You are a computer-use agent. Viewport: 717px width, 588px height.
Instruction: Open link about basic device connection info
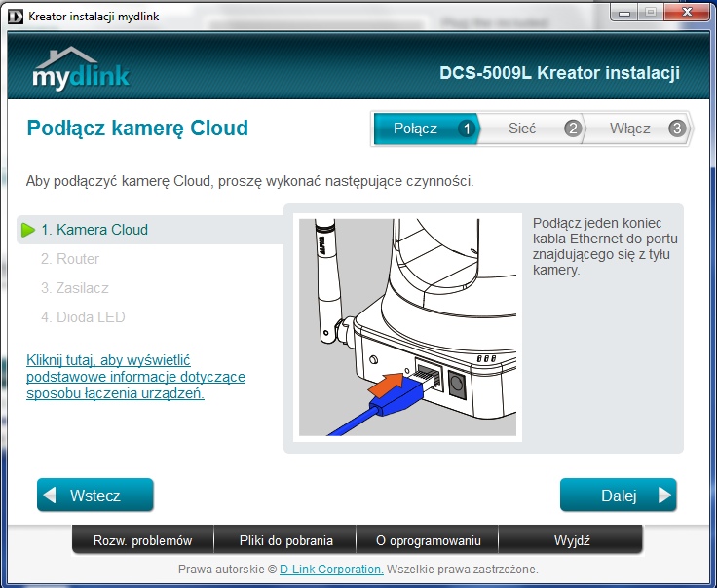[135, 377]
